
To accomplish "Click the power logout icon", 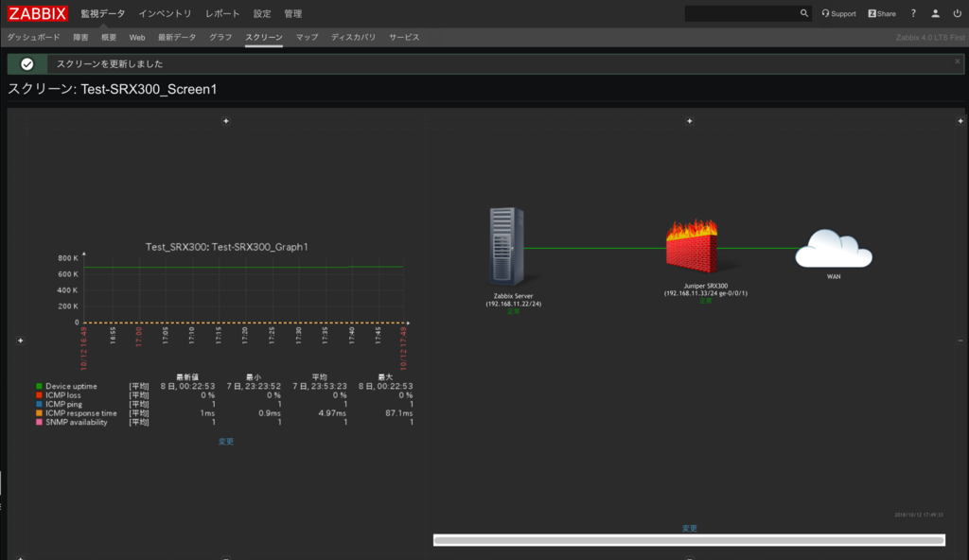I will [x=958, y=13].
